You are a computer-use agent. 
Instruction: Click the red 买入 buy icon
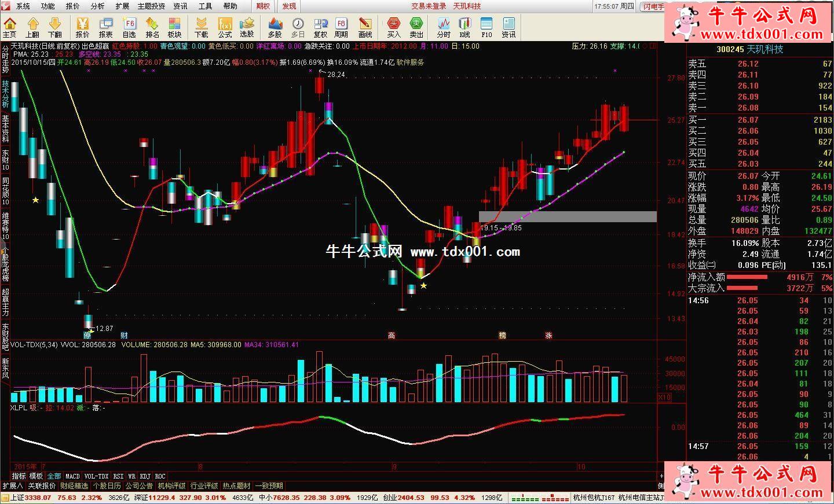click(x=394, y=27)
